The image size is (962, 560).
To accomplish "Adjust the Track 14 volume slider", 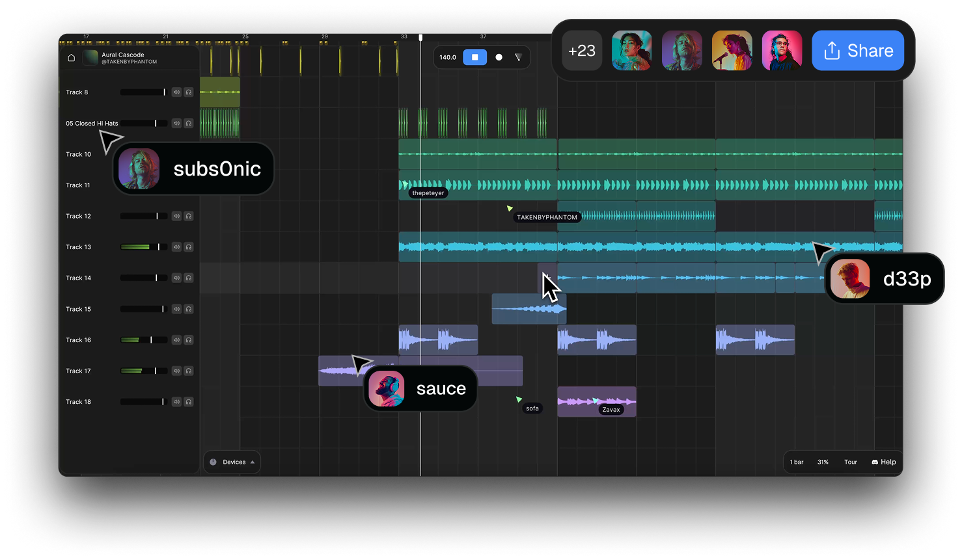I will tap(156, 278).
